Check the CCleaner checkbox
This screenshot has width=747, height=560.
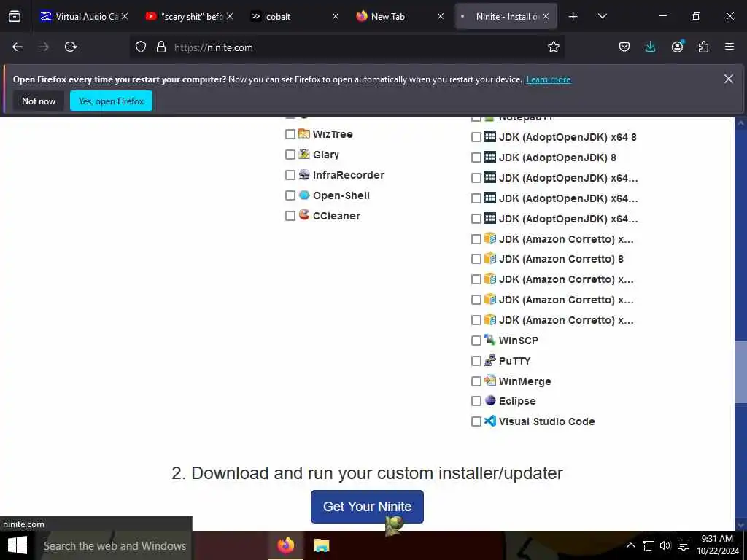pyautogui.click(x=290, y=216)
